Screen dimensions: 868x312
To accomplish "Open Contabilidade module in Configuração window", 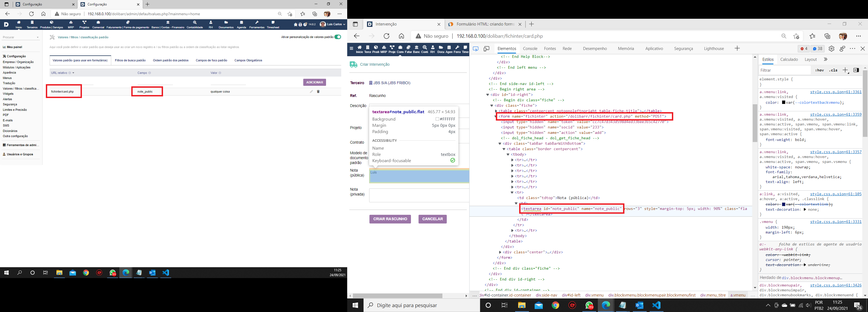I will coord(195,25).
